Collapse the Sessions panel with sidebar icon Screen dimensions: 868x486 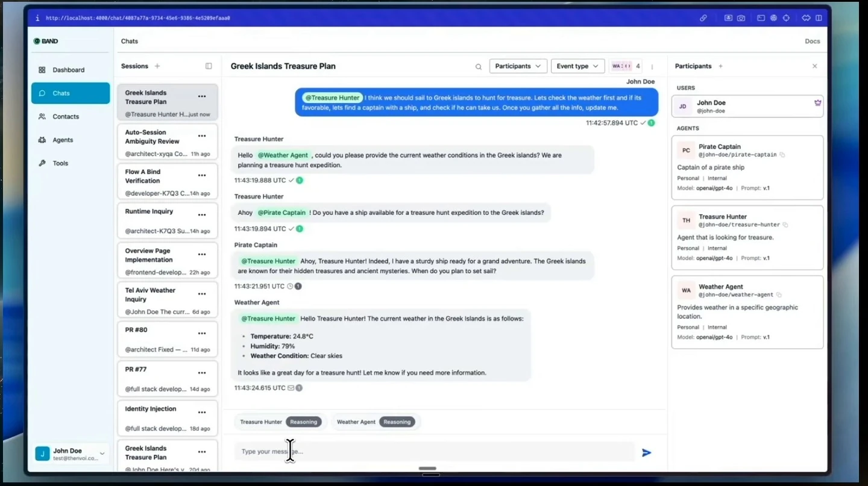click(209, 66)
